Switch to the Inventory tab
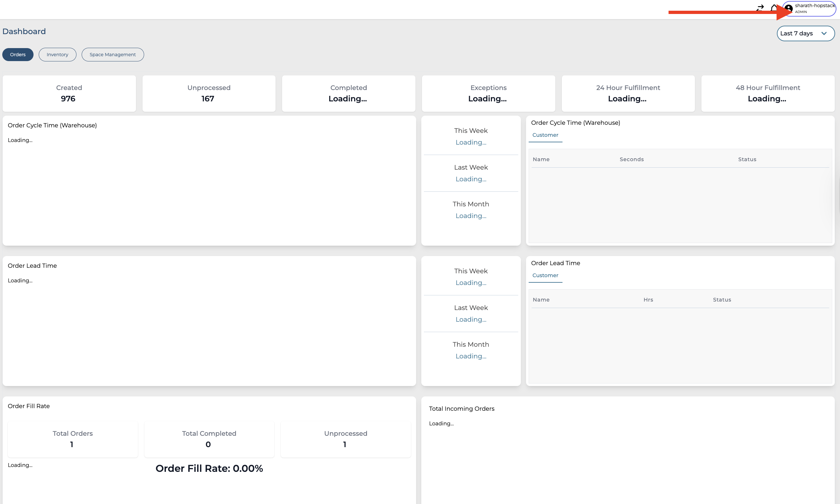 click(x=57, y=54)
